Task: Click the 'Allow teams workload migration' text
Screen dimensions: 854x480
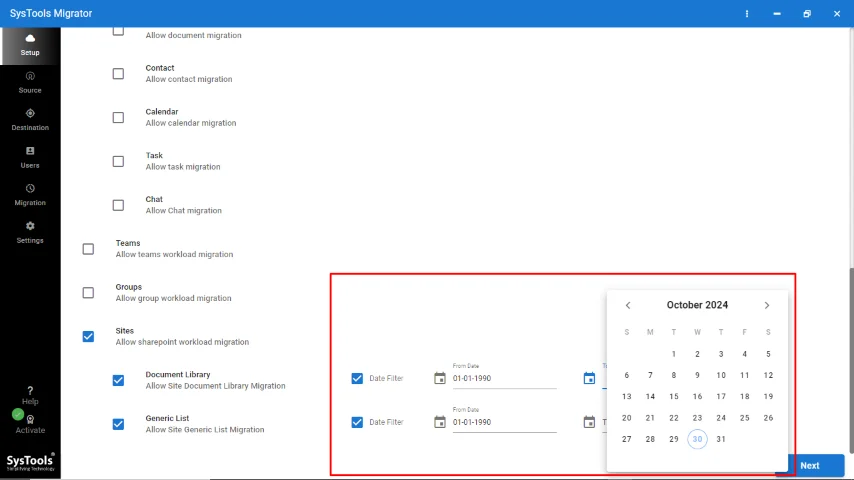Action: pyautogui.click(x=174, y=254)
